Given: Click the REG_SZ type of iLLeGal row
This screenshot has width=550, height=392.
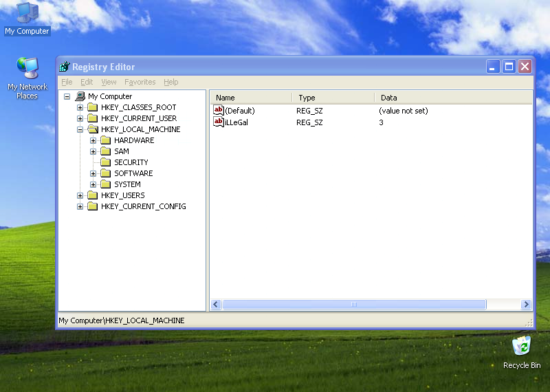Looking at the screenshot, I should click(309, 122).
